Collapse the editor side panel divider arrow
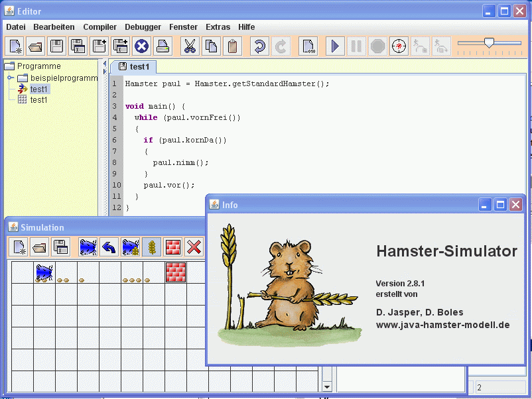Screen dimensions: 532x399 tap(103, 63)
